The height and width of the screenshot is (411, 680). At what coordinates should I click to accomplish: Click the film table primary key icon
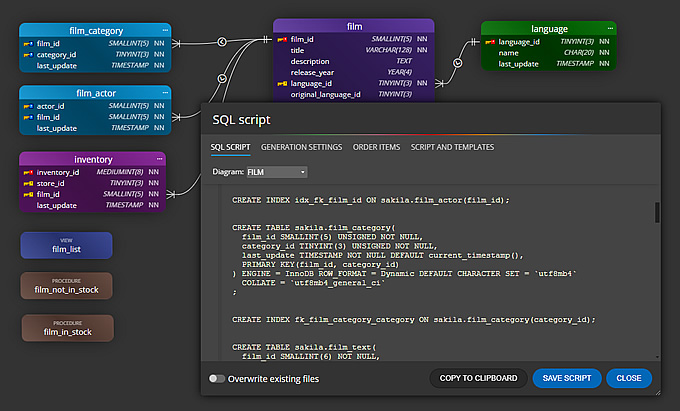(282, 39)
